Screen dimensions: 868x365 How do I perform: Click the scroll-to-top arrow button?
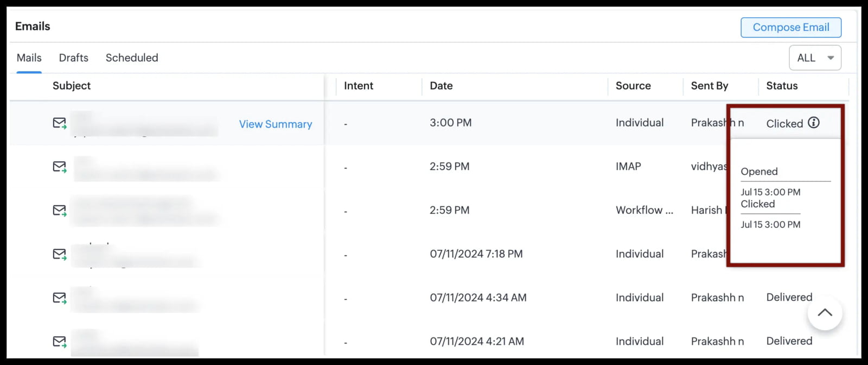point(825,313)
